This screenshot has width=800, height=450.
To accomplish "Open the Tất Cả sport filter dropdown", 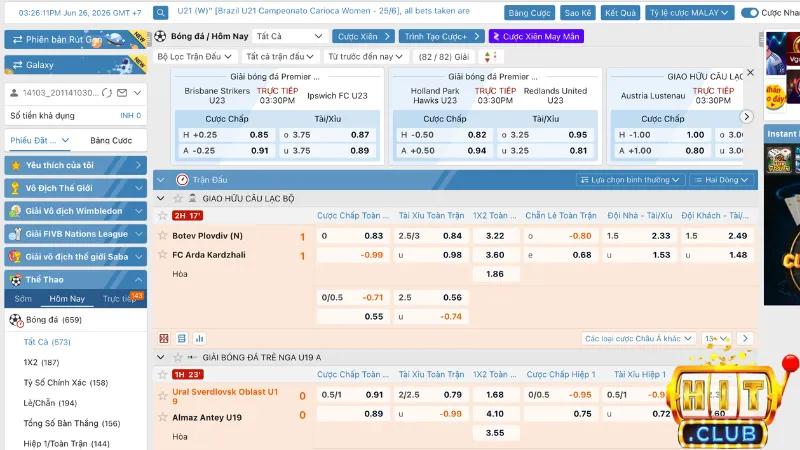I will [x=289, y=36].
